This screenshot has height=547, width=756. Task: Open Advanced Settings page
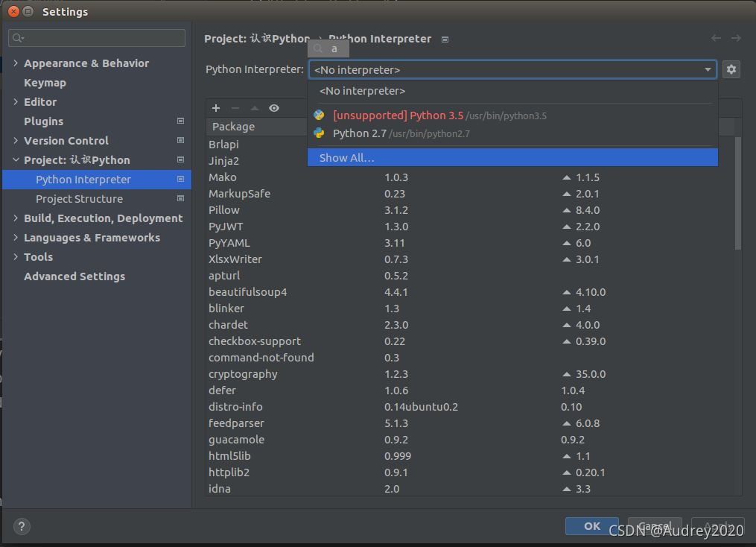pos(74,276)
